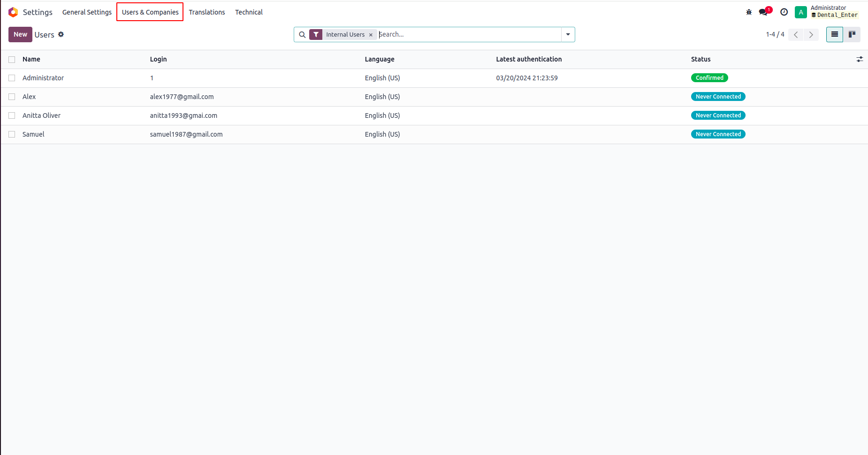Image resolution: width=868 pixels, height=455 pixels.
Task: Open General Settings menu
Action: pyautogui.click(x=87, y=12)
